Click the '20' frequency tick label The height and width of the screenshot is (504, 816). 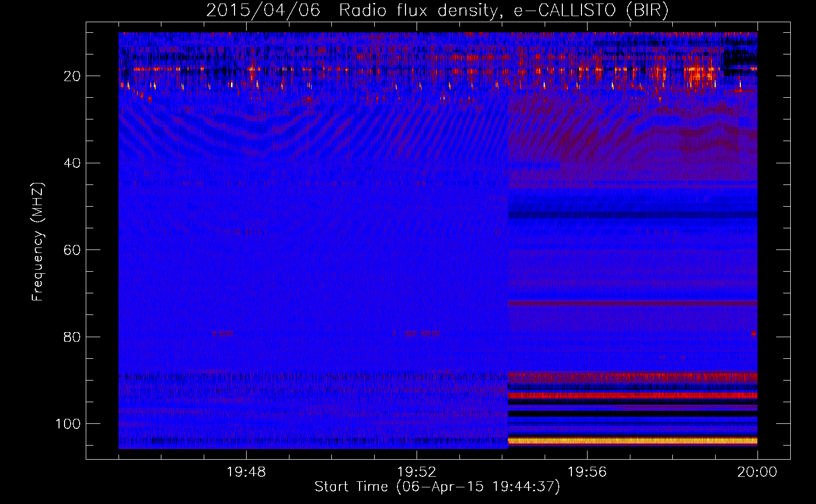[x=73, y=76]
